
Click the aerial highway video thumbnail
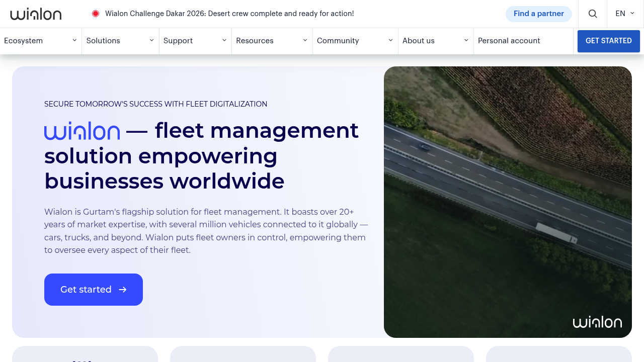click(x=508, y=201)
